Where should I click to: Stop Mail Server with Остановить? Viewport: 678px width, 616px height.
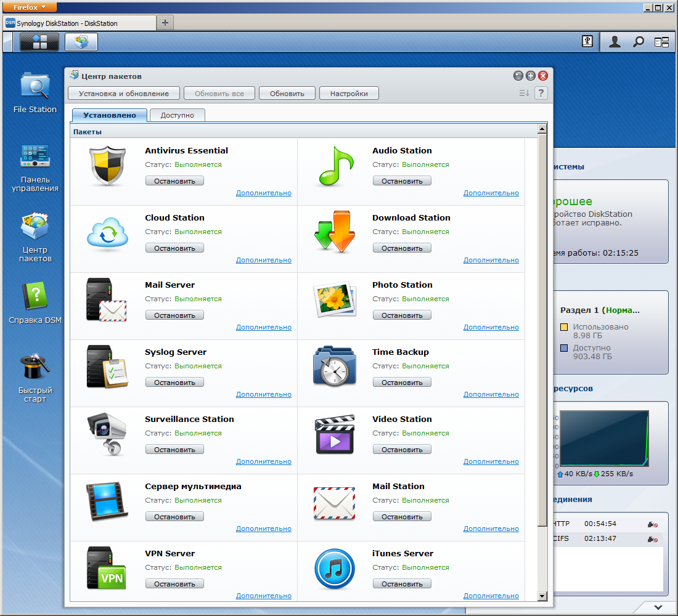[x=174, y=315]
